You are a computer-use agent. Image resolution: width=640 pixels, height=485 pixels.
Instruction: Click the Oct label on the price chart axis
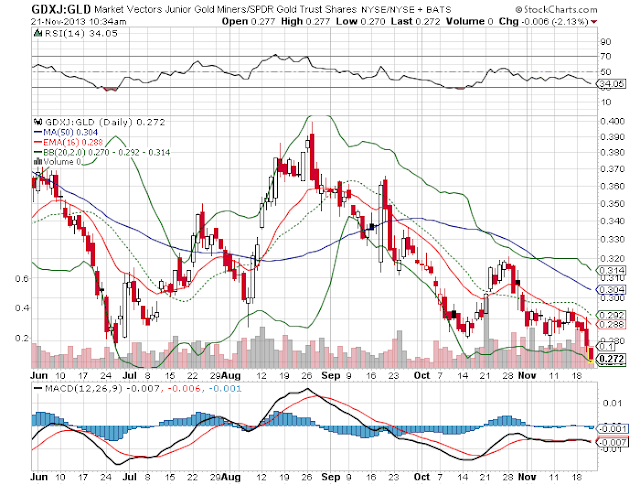422,375
